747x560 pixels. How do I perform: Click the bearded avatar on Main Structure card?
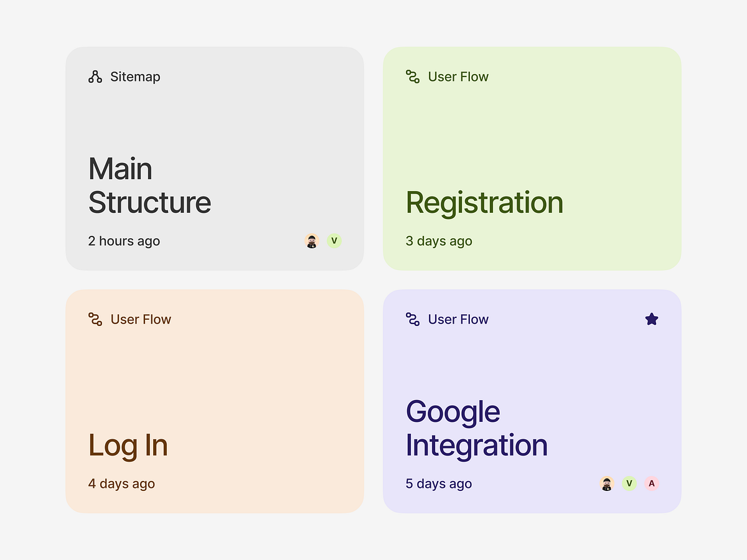[x=311, y=241]
